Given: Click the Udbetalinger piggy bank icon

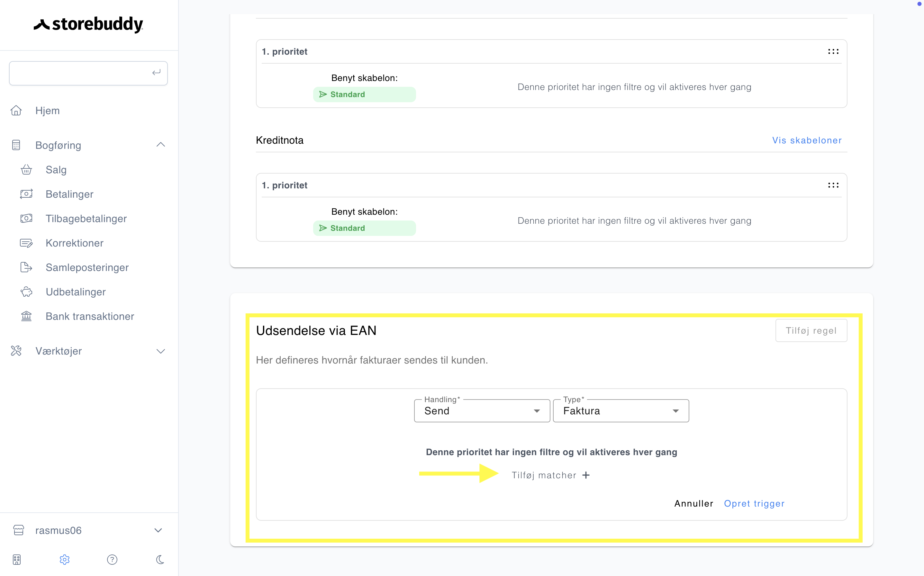Looking at the screenshot, I should tap(26, 292).
